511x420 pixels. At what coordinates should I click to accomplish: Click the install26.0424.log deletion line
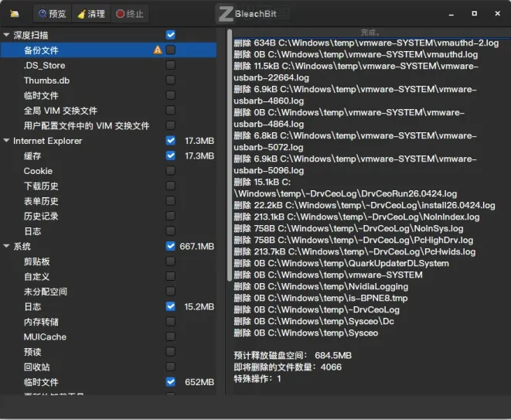point(364,205)
